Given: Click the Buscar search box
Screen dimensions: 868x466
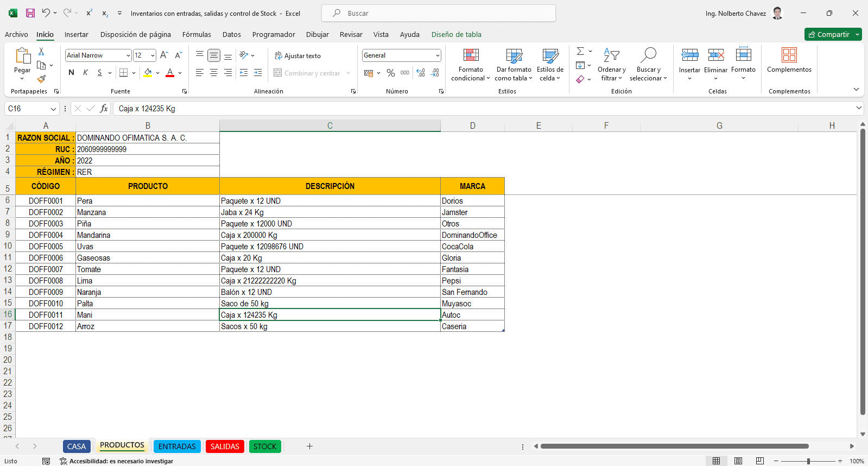Looking at the screenshot, I should click(x=439, y=13).
